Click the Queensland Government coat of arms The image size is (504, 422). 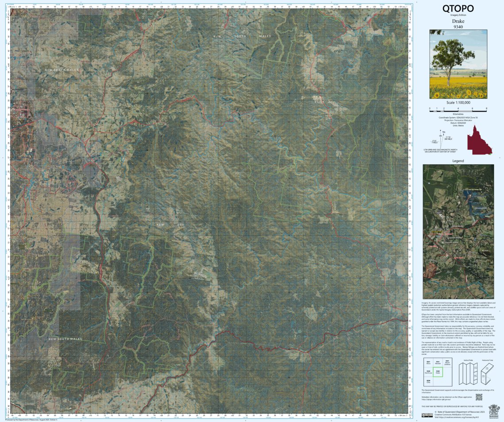click(494, 412)
